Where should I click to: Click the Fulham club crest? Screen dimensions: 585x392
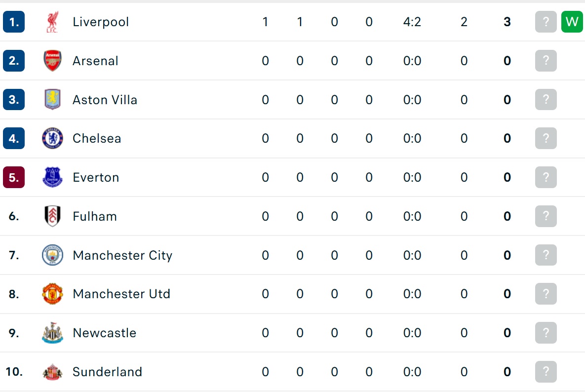[52, 216]
